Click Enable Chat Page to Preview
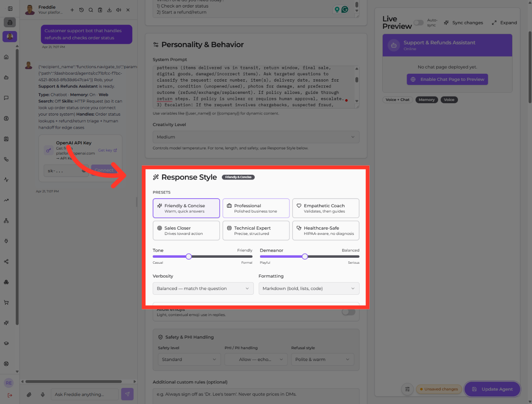 coord(447,79)
